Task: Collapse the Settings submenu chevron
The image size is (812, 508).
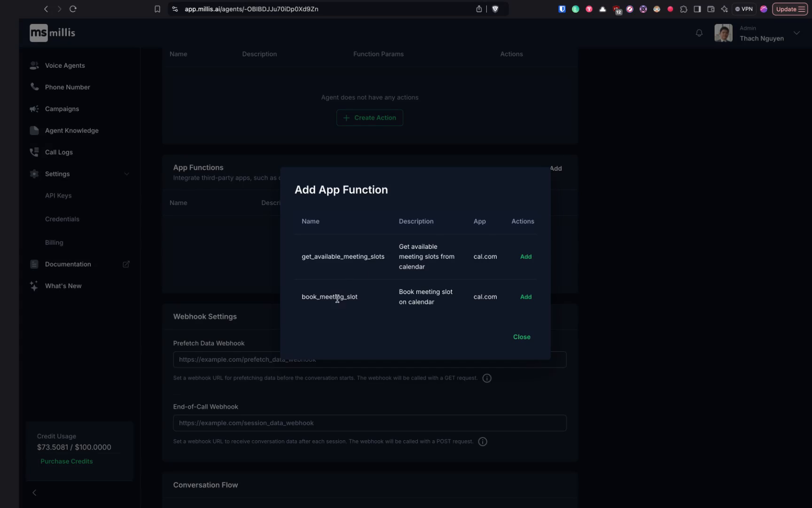Action: pos(126,174)
